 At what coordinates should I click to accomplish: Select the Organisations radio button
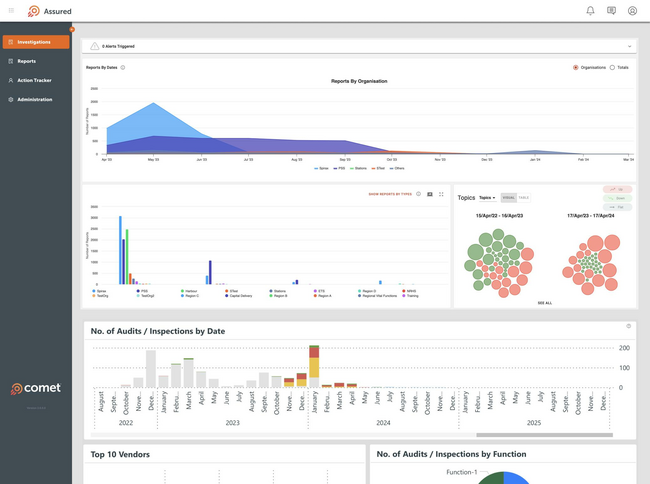(575, 68)
